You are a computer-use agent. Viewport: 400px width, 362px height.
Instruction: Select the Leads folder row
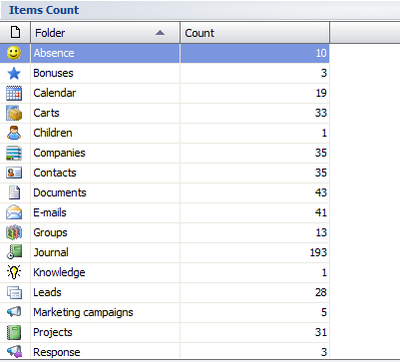coord(165,292)
